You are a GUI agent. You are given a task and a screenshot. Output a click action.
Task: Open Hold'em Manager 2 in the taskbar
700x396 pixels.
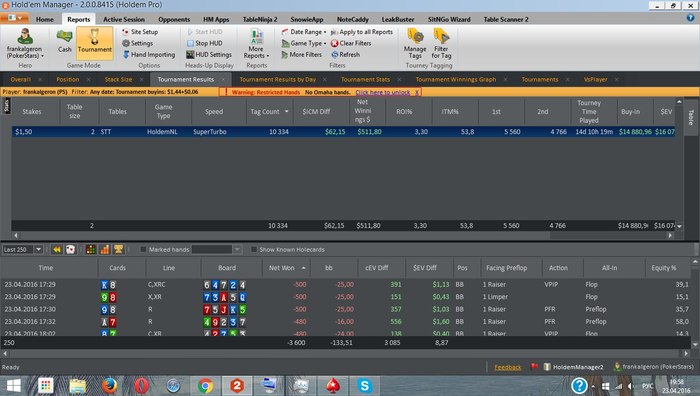237,385
